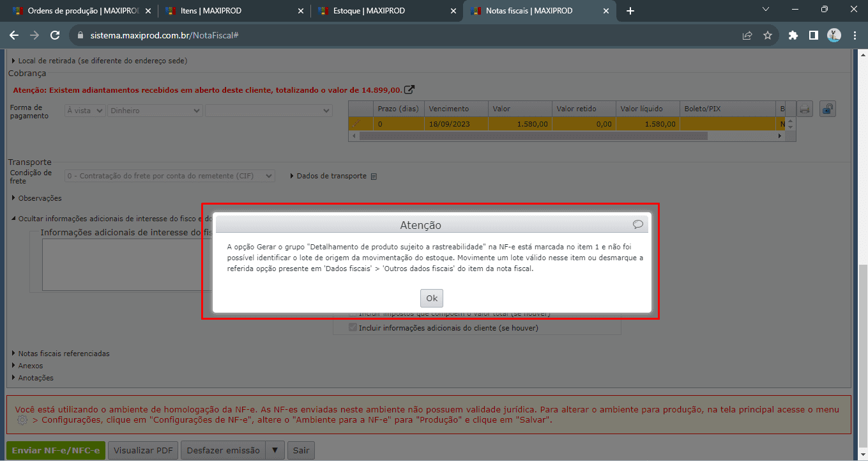This screenshot has width=868, height=461.
Task: Open the Desfazer emissão dropdown arrow
Action: click(x=275, y=450)
